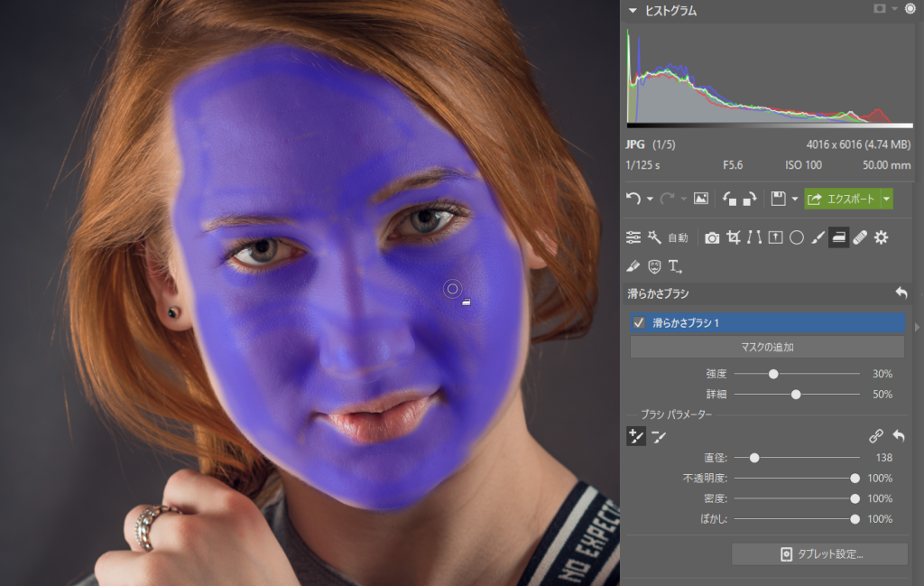924x586 pixels.
Task: Click the 138 diameter value
Action: point(884,458)
